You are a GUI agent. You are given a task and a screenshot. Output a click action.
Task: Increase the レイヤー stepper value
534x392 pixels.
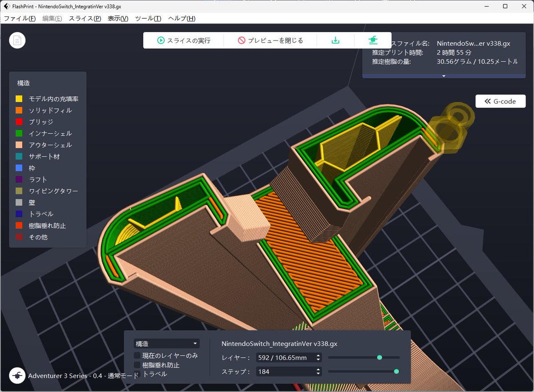(319, 355)
